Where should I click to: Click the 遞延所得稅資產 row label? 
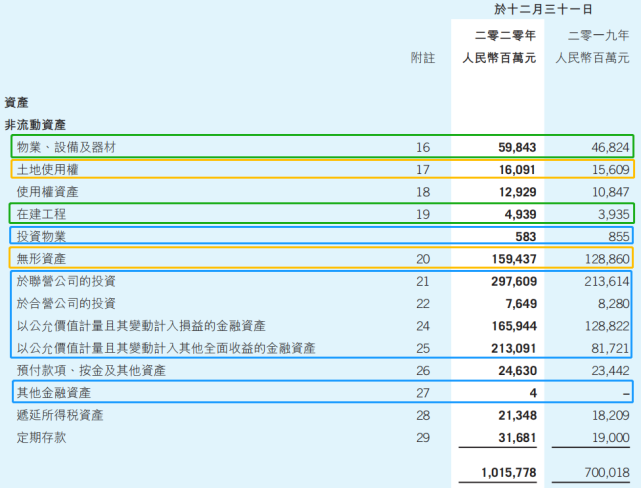point(60,415)
